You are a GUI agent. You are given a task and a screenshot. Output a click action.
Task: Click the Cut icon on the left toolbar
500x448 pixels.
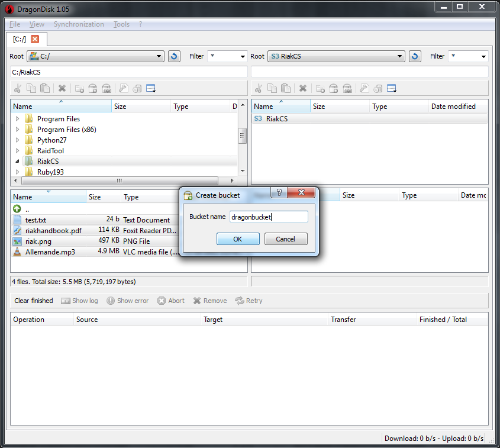point(18,88)
